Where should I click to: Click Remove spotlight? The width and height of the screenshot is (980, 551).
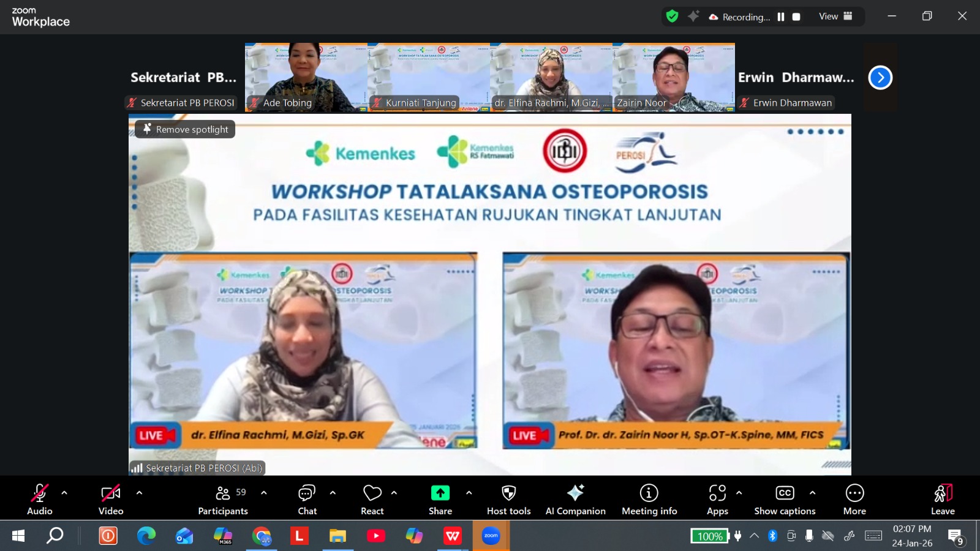point(185,129)
